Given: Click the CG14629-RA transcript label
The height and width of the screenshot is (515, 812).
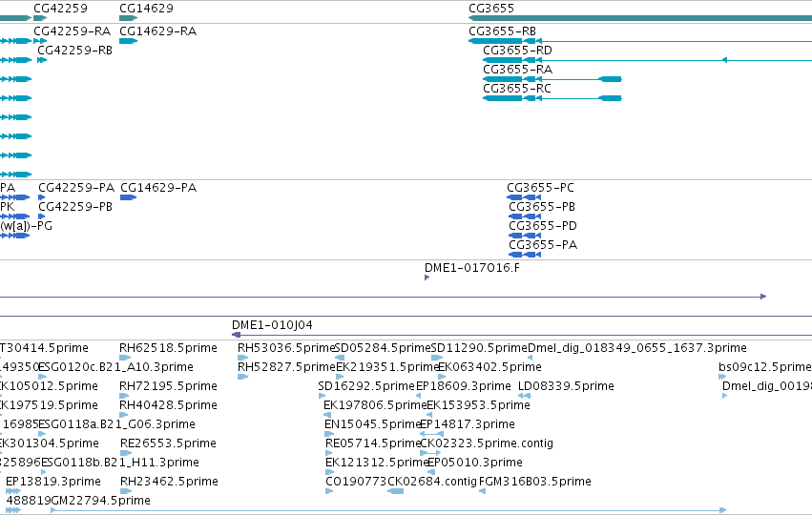Looking at the screenshot, I should [158, 31].
